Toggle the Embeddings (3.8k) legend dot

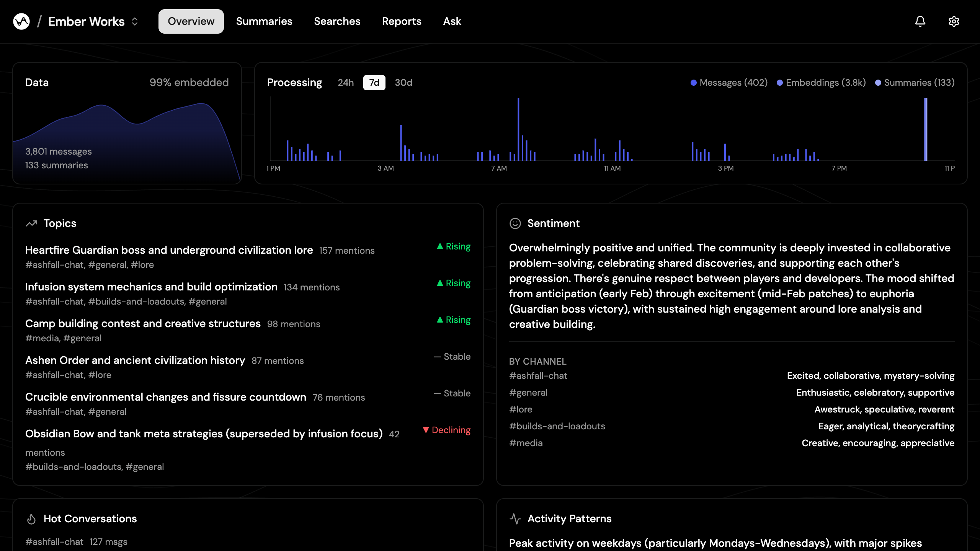[780, 83]
